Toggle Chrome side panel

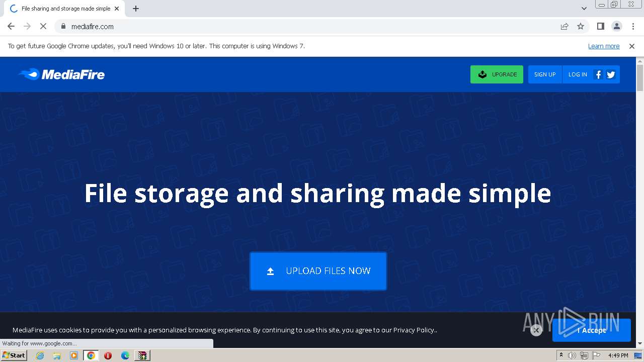click(600, 26)
